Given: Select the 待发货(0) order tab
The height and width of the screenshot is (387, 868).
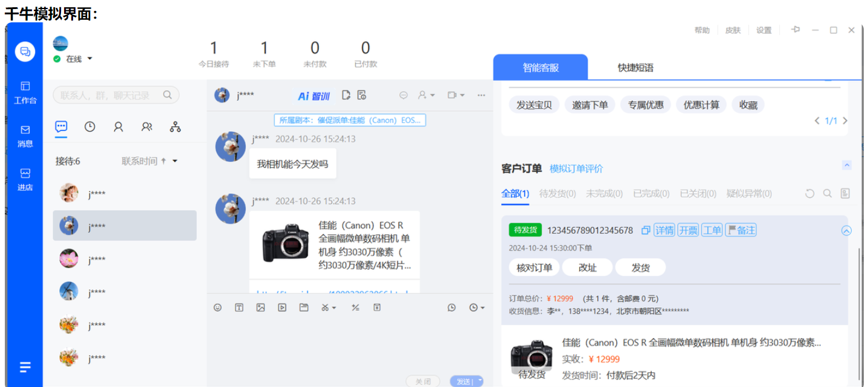Looking at the screenshot, I should [x=558, y=194].
